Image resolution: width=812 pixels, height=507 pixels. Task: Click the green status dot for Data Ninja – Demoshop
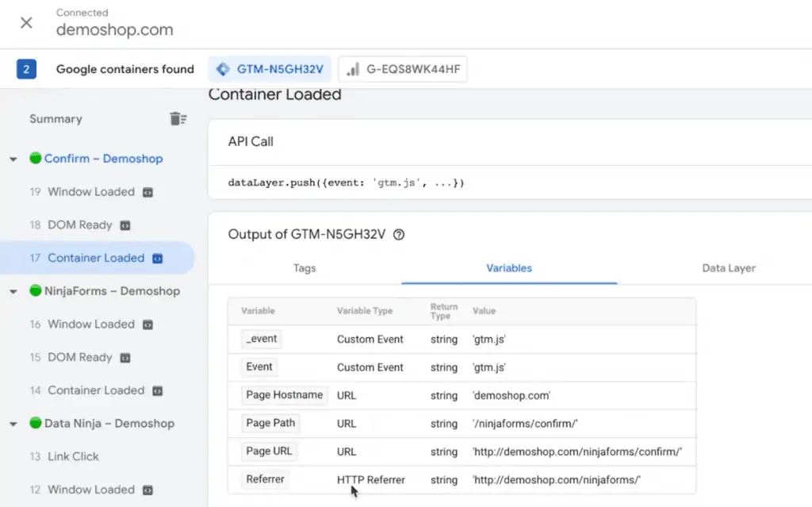35,424
